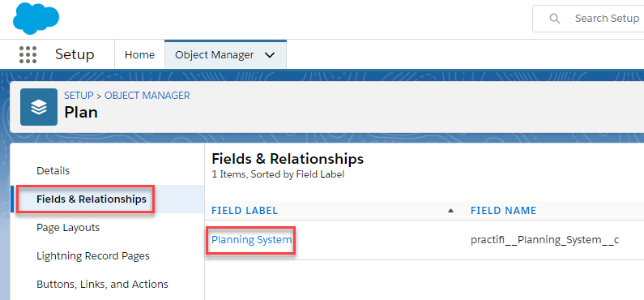Click the Plan object layers icon

click(39, 107)
